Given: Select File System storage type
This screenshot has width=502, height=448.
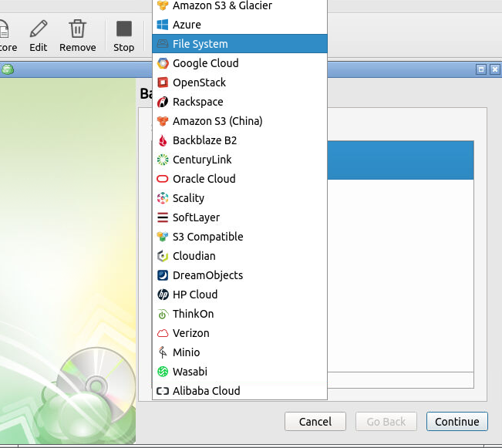Looking at the screenshot, I should [240, 44].
